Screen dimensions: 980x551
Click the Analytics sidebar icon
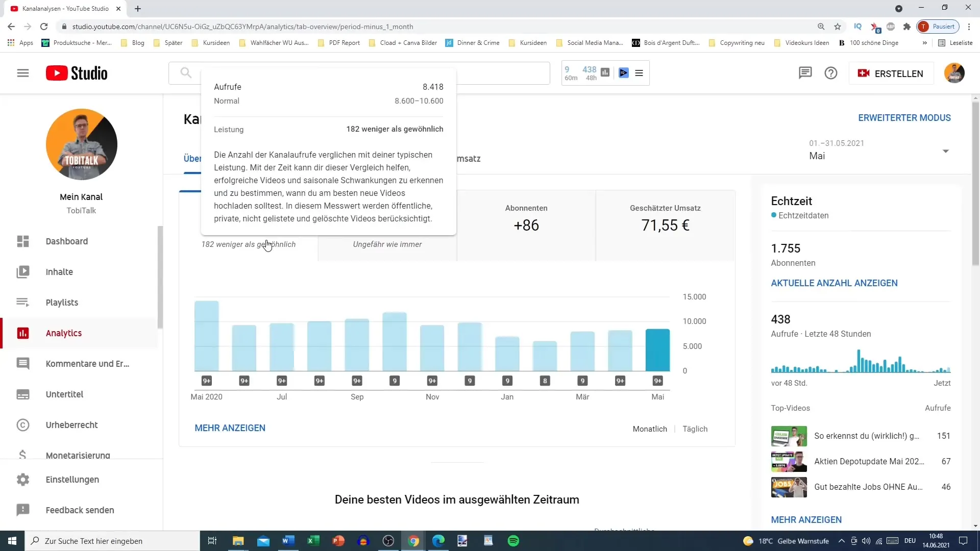pyautogui.click(x=22, y=333)
